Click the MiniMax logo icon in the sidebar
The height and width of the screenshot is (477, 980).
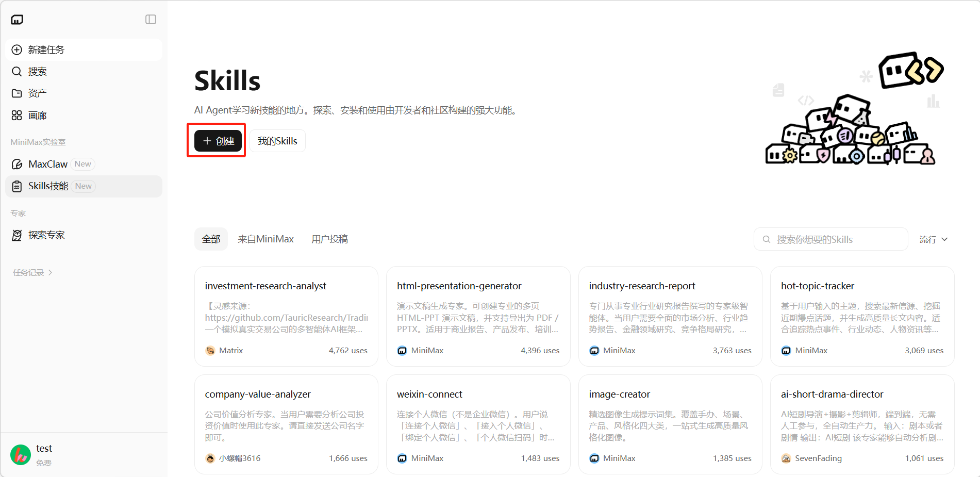pos(17,20)
